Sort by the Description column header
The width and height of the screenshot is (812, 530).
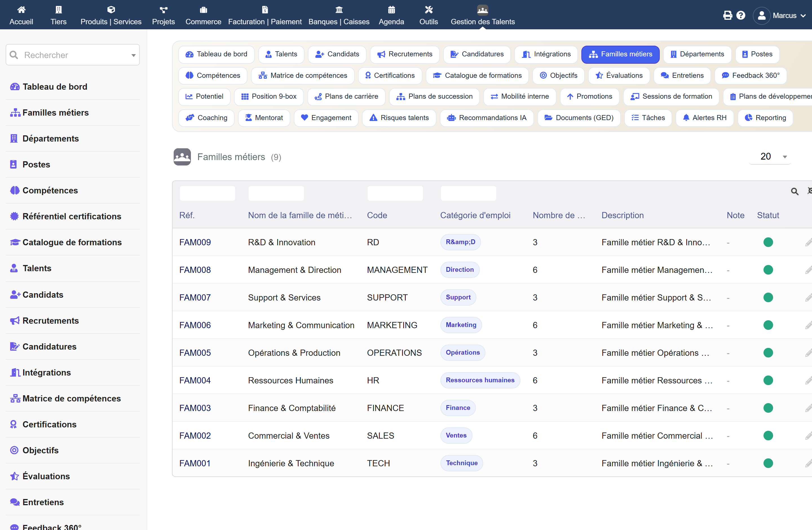pyautogui.click(x=623, y=216)
